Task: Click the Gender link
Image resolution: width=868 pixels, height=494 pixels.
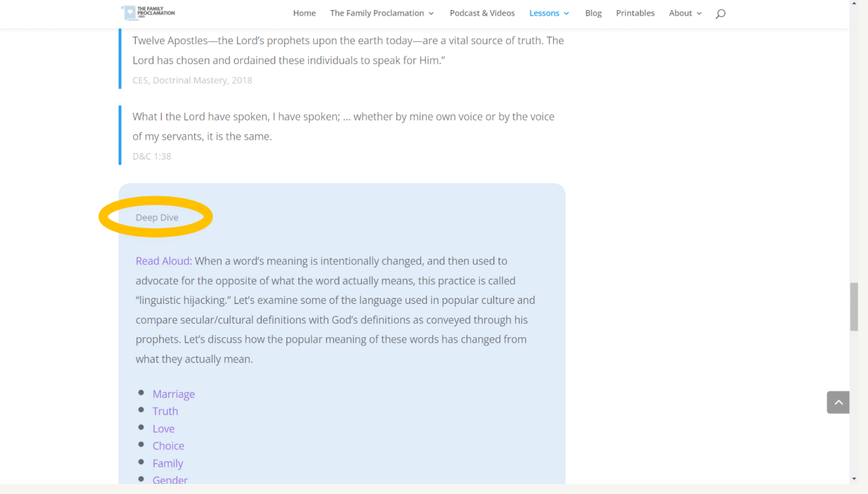Action: 170,480
